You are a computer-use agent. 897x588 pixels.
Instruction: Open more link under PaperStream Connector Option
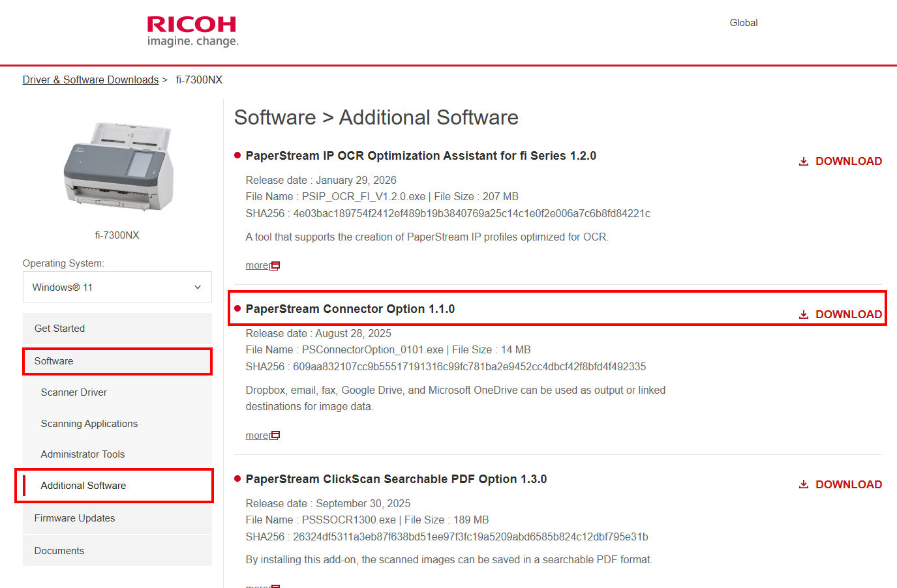(x=257, y=435)
